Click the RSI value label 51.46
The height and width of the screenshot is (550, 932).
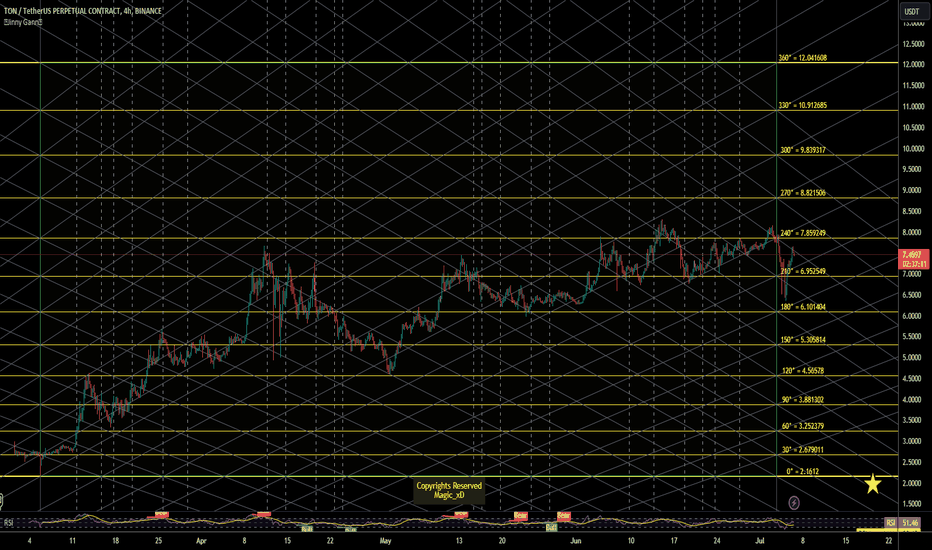[910, 523]
